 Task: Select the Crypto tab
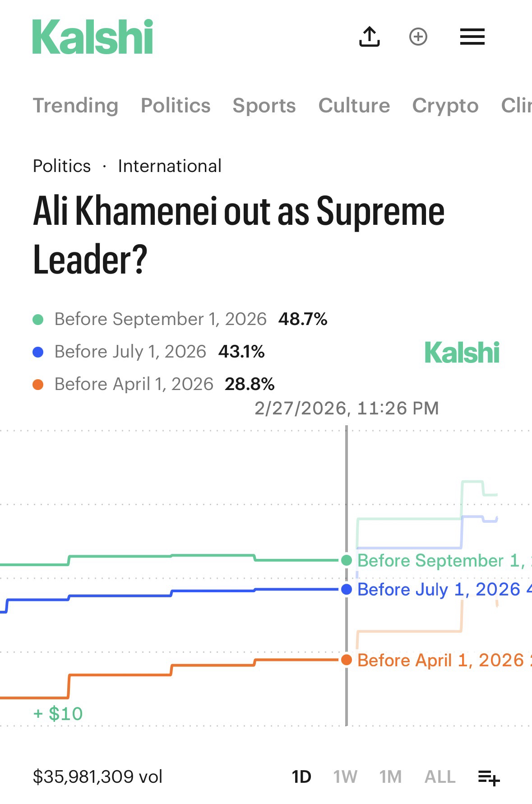[445, 106]
